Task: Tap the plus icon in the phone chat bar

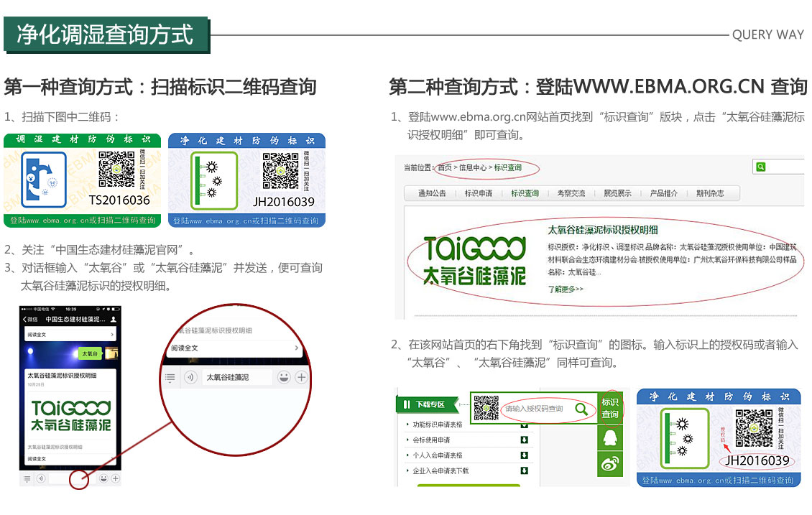Action: tap(116, 478)
